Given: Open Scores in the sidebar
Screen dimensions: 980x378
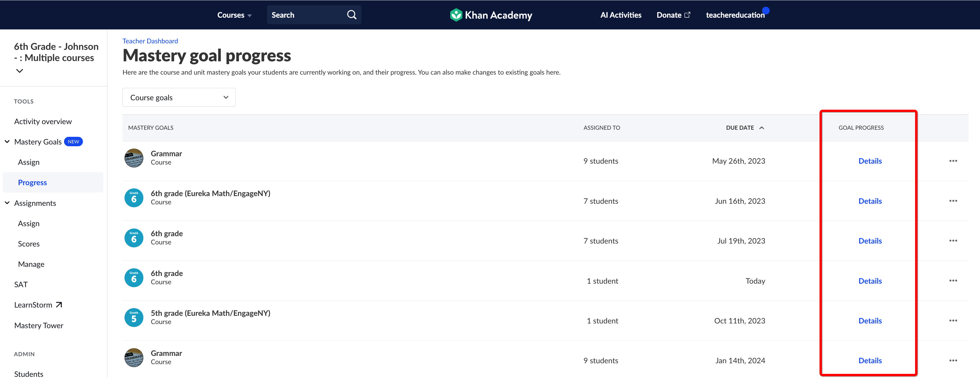Looking at the screenshot, I should 29,244.
